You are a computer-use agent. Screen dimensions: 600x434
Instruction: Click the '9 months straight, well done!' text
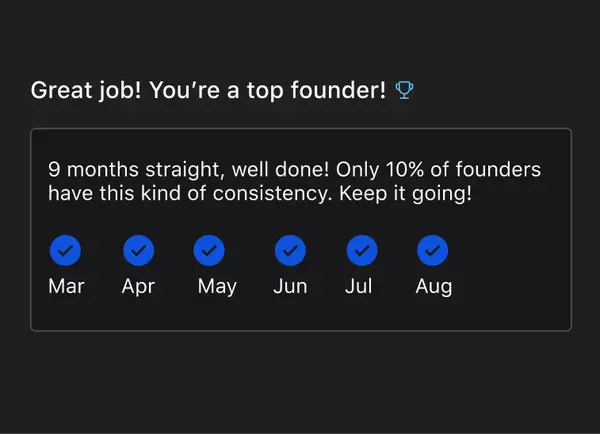pos(189,170)
